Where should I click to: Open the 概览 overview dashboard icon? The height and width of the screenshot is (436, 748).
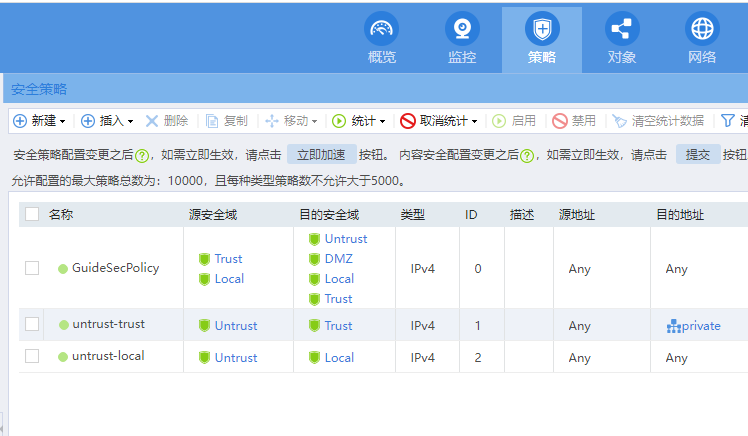(381, 29)
